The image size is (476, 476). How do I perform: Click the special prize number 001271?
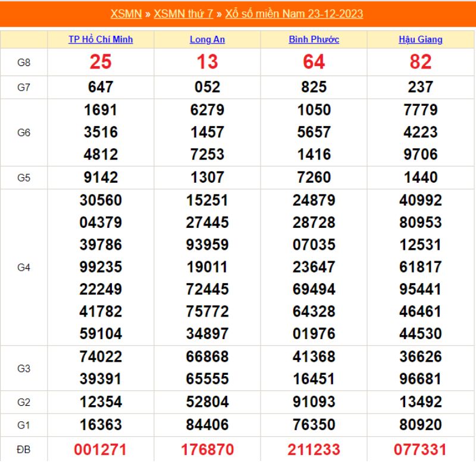tap(101, 449)
